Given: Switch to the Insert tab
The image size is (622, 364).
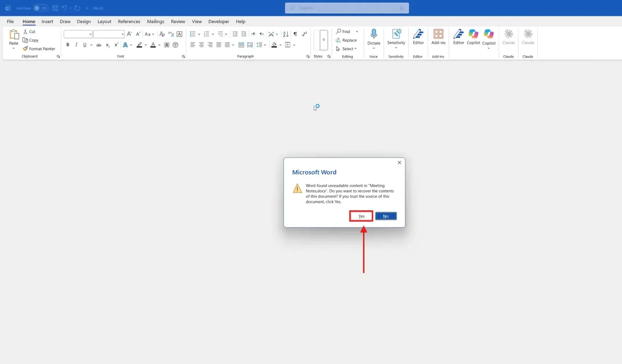Looking at the screenshot, I should coord(47,21).
